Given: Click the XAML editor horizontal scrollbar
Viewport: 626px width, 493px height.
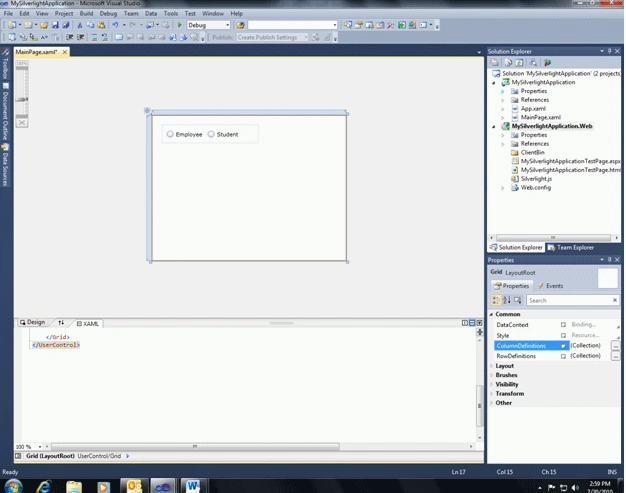Looking at the screenshot, I should [x=195, y=446].
